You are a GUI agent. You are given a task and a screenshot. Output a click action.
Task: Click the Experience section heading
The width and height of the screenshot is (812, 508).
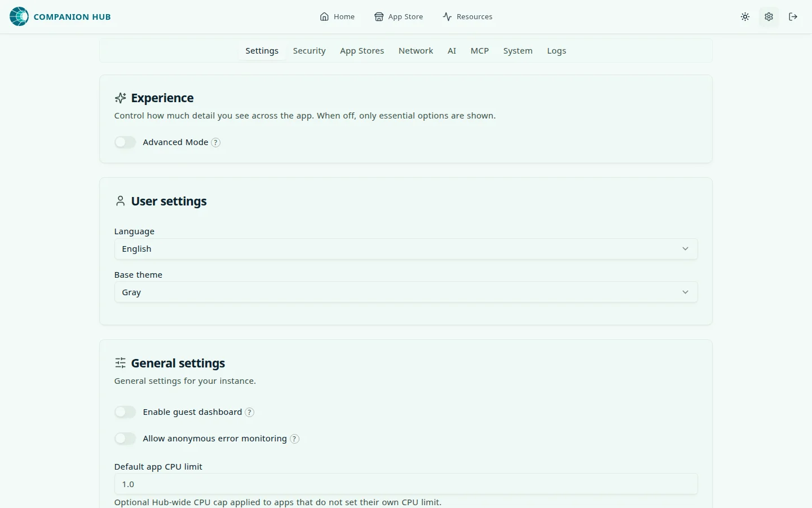(x=162, y=98)
